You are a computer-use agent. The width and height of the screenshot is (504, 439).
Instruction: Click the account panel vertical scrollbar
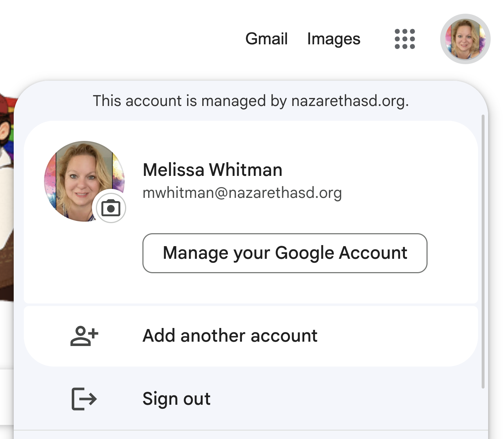pyautogui.click(x=483, y=251)
